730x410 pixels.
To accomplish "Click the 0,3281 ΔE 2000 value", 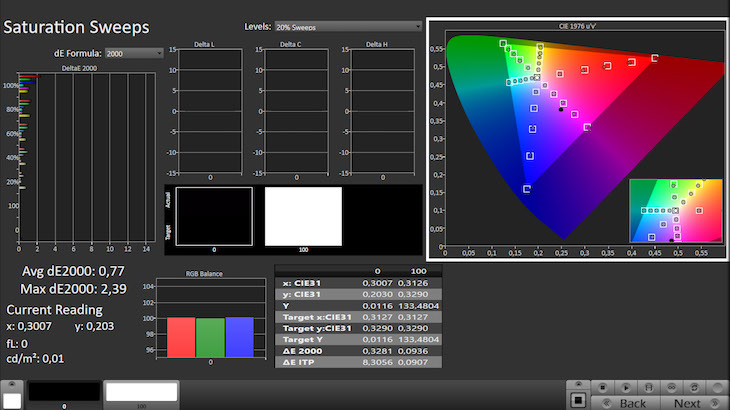I will [378, 351].
